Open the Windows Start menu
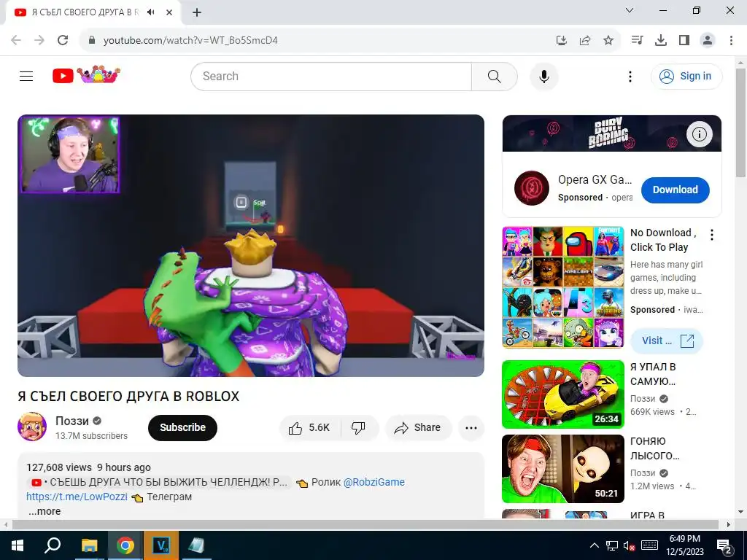 point(18,545)
